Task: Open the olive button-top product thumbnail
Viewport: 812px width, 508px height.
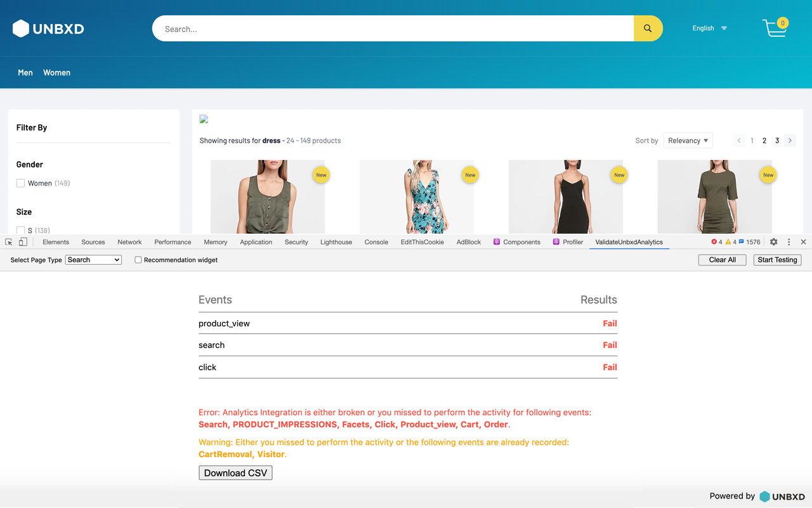Action: [268, 197]
